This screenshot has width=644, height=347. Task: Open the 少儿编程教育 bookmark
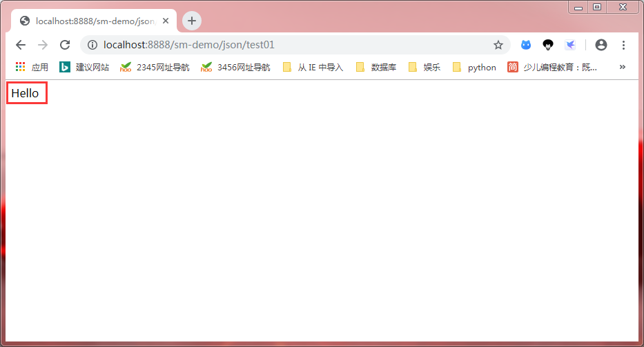point(552,67)
